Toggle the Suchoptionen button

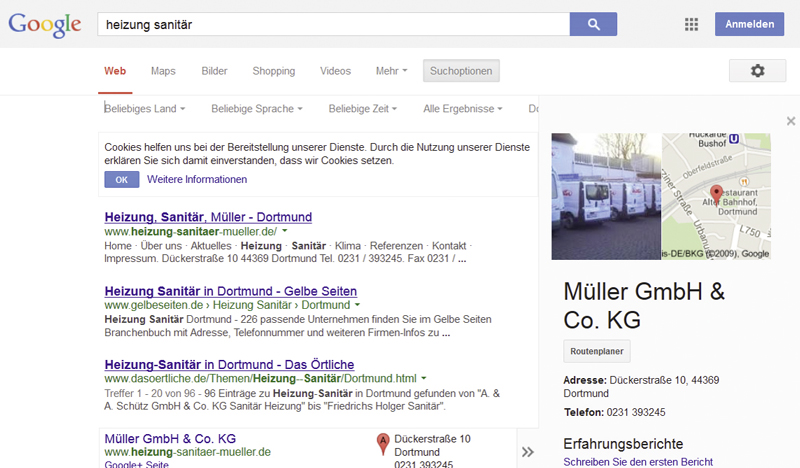[461, 70]
